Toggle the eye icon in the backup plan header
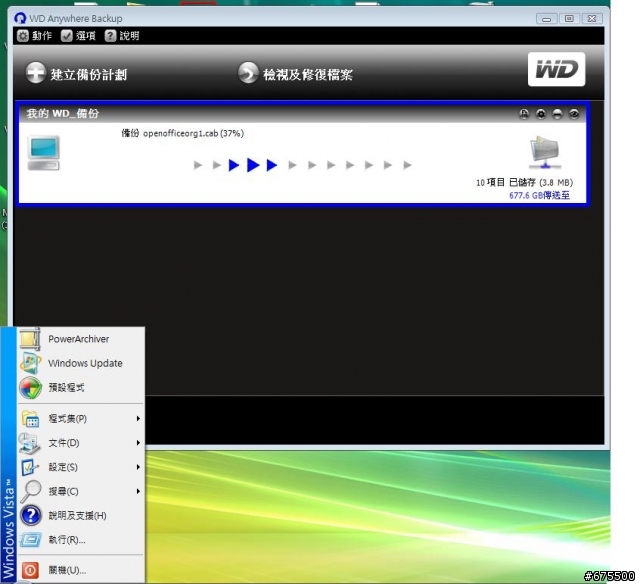 [x=574, y=114]
